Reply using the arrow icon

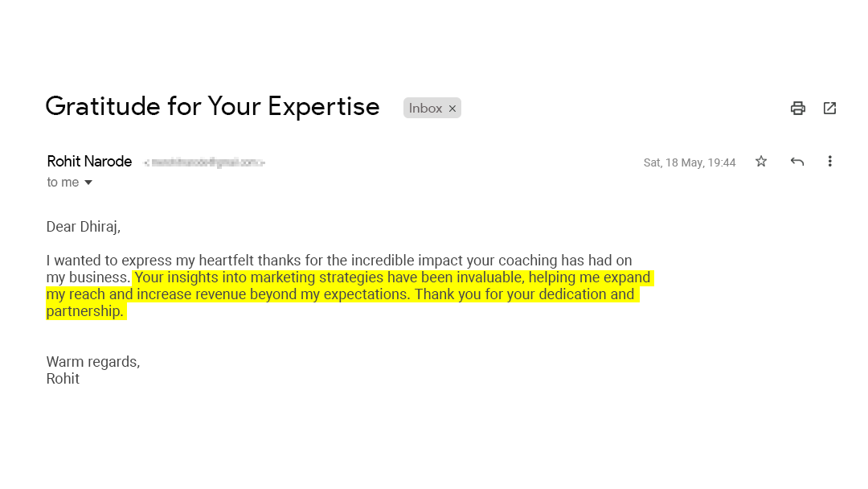(796, 162)
